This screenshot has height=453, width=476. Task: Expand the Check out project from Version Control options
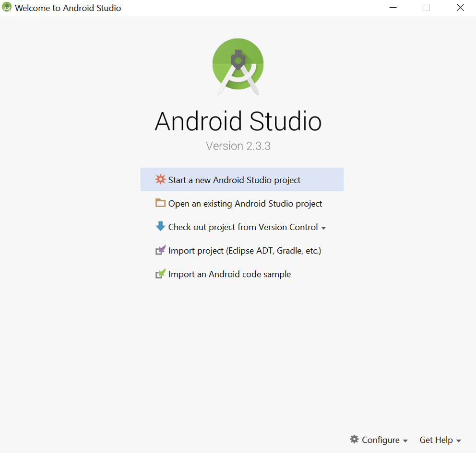coord(324,227)
